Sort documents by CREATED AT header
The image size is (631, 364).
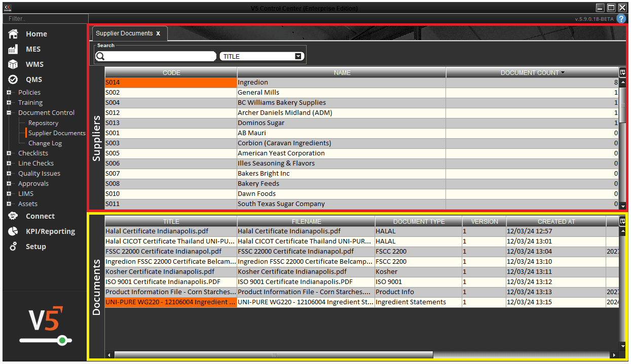tap(556, 222)
